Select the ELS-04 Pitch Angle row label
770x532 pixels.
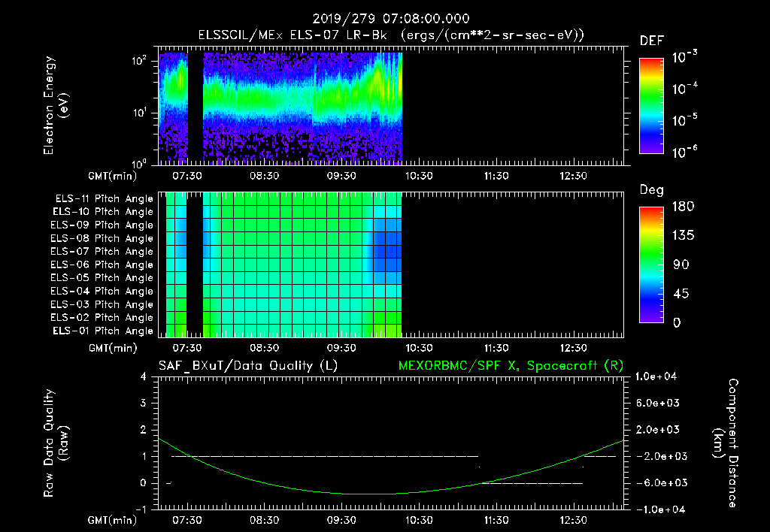tap(102, 291)
